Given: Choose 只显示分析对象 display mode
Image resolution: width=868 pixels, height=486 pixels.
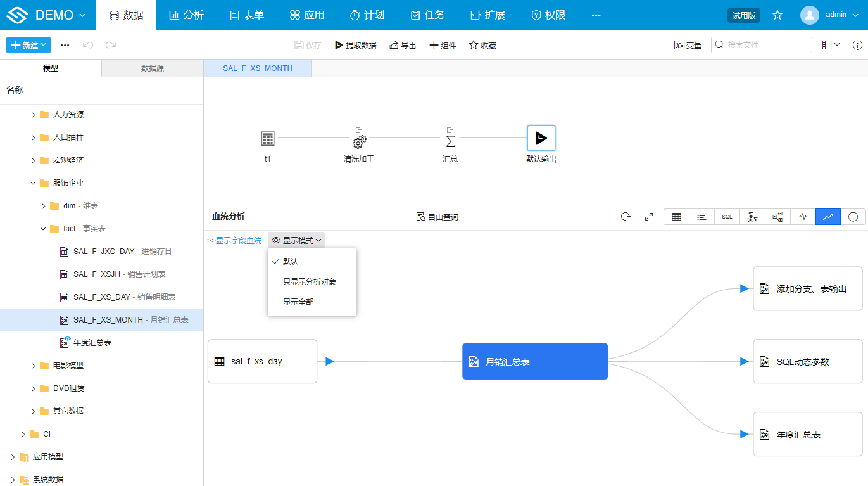Looking at the screenshot, I should (309, 281).
